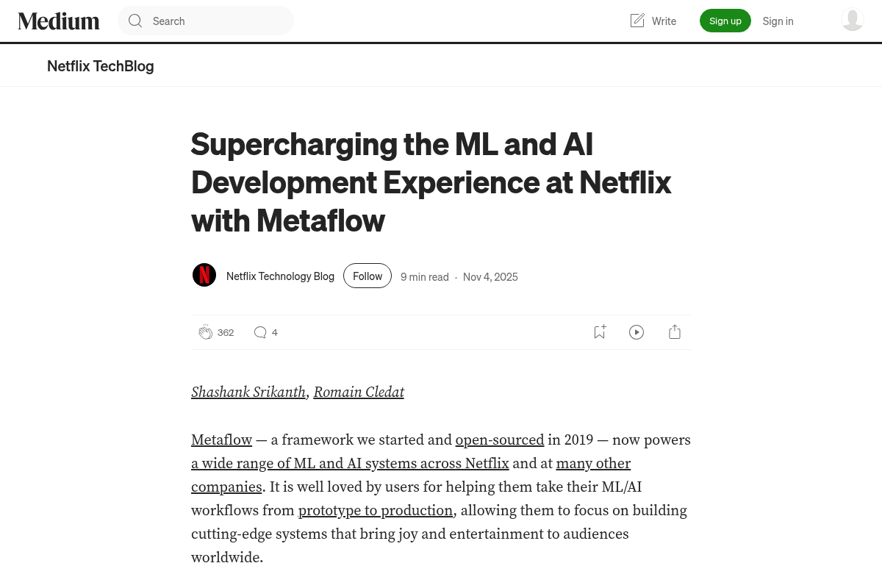Play the audio version of the article

click(x=637, y=331)
